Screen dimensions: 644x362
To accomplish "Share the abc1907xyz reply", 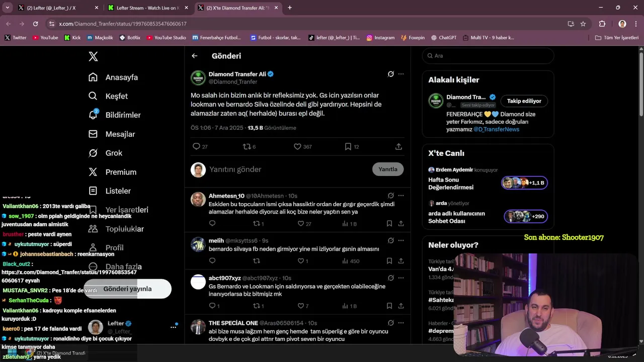I will (x=401, y=306).
